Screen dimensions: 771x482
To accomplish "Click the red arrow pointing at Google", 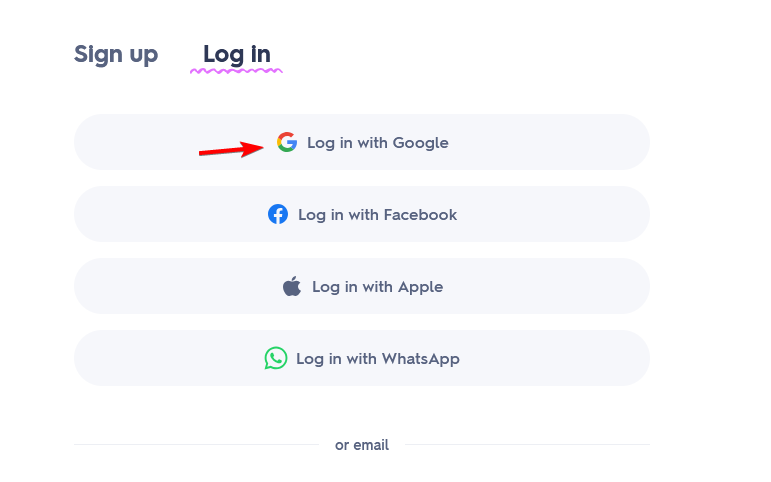I will [231, 150].
